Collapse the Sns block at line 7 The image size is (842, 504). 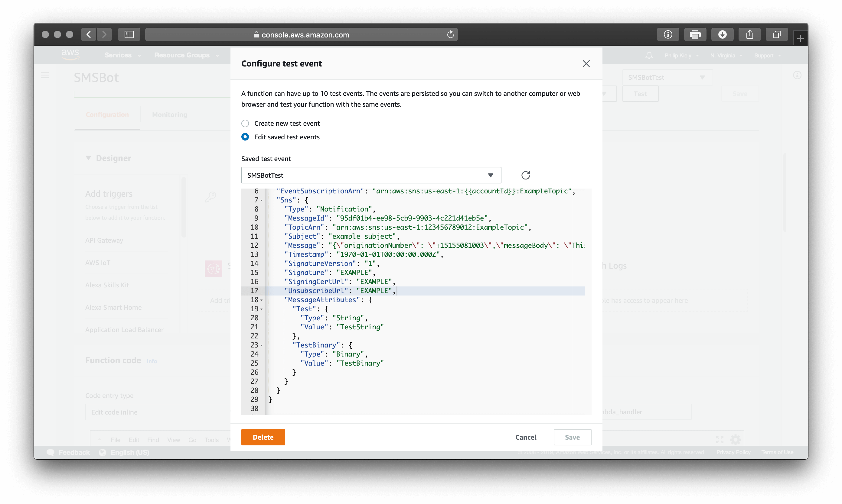click(261, 200)
